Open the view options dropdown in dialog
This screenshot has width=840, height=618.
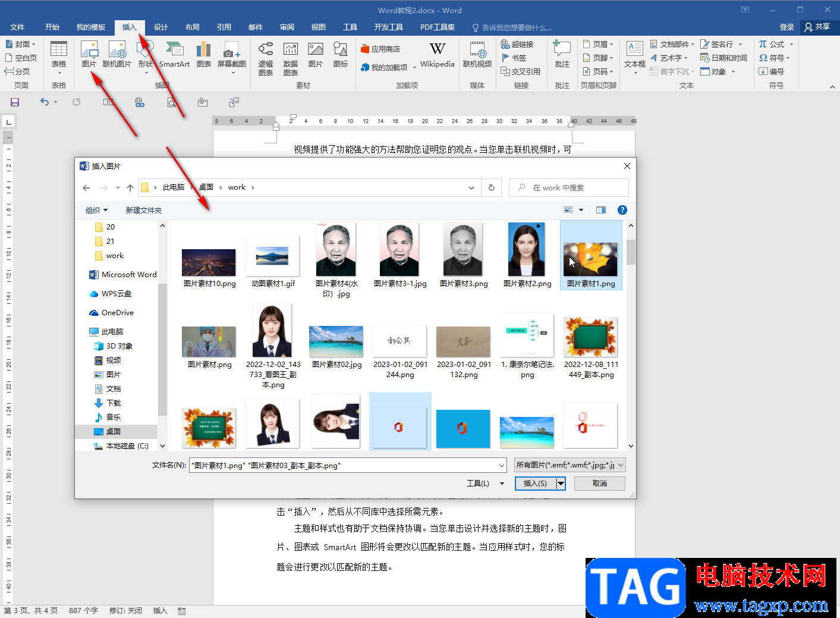coord(581,210)
